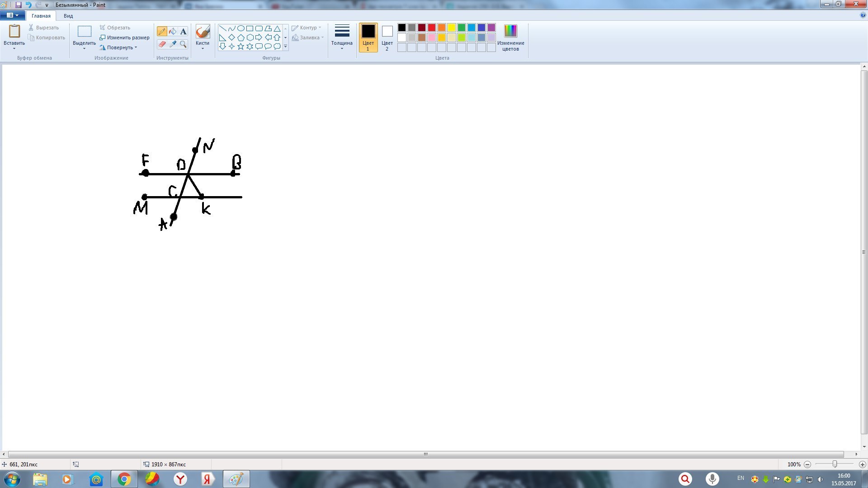The height and width of the screenshot is (488, 868).
Task: Select the Pencil tool
Action: pos(162,31)
